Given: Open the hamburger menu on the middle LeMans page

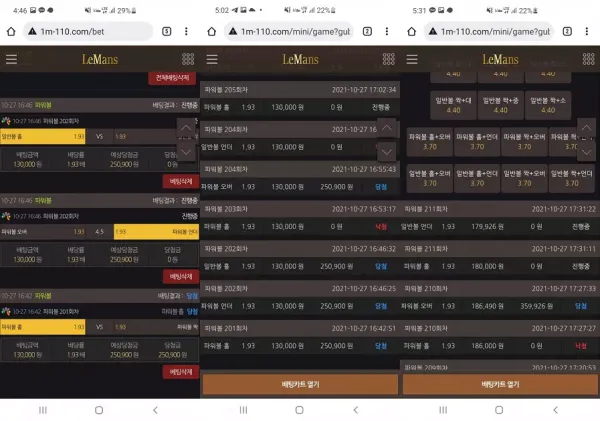Looking at the screenshot, I should pos(212,59).
